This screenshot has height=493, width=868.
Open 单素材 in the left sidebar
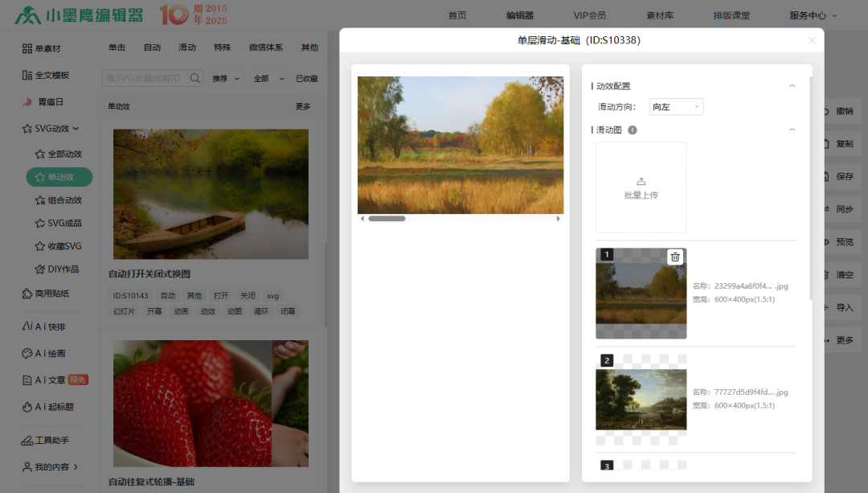[42, 49]
